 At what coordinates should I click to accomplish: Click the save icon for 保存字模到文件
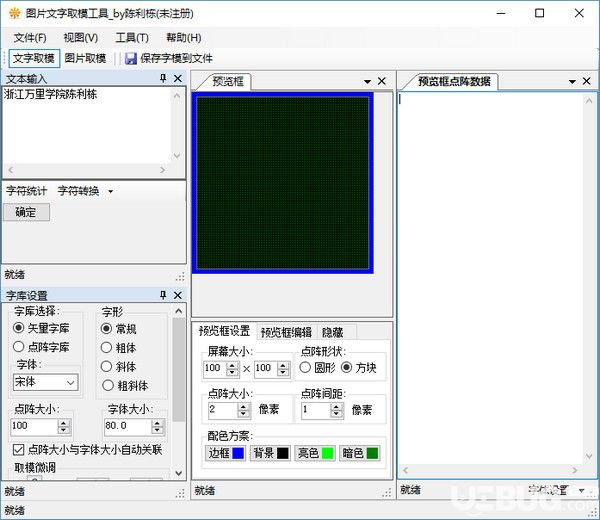(x=130, y=59)
